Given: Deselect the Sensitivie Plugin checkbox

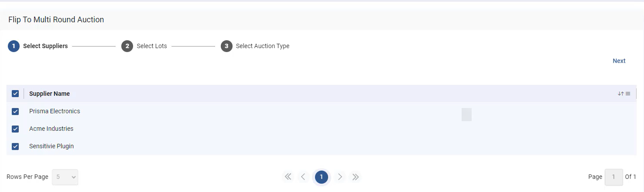Looking at the screenshot, I should pyautogui.click(x=15, y=147).
